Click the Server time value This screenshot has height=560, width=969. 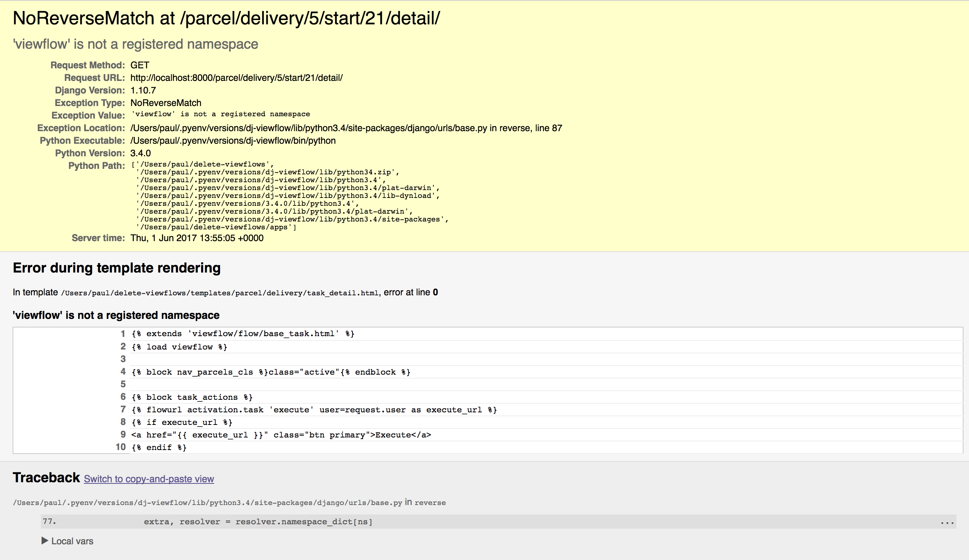click(197, 238)
